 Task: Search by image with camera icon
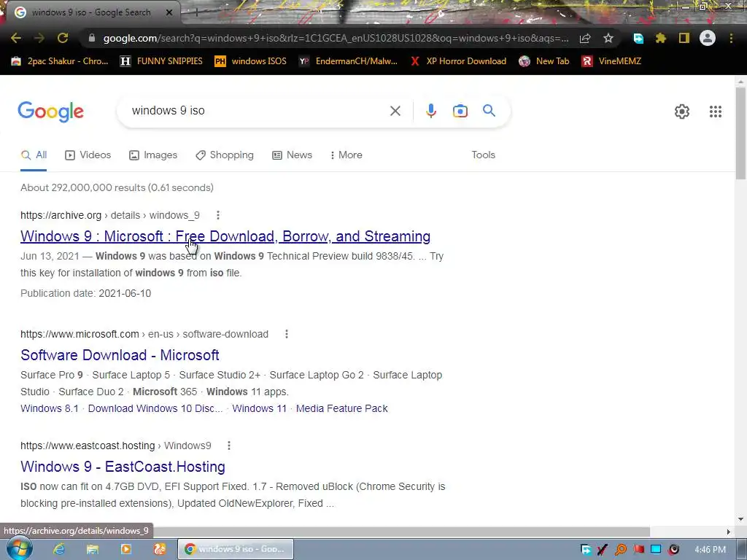coord(460,111)
